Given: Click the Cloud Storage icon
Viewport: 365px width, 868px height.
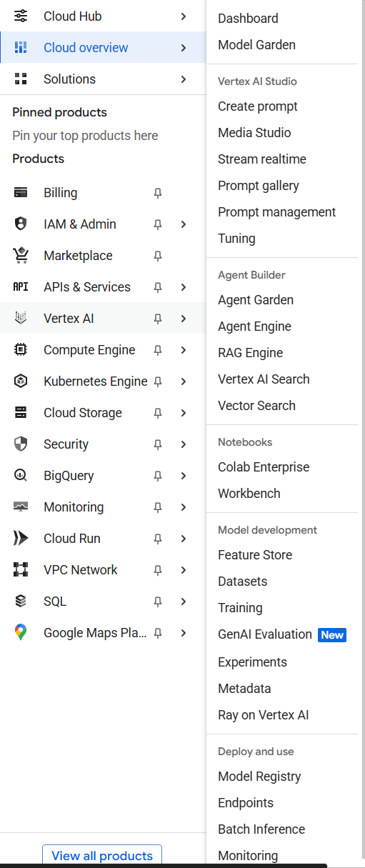Looking at the screenshot, I should 21,413.
